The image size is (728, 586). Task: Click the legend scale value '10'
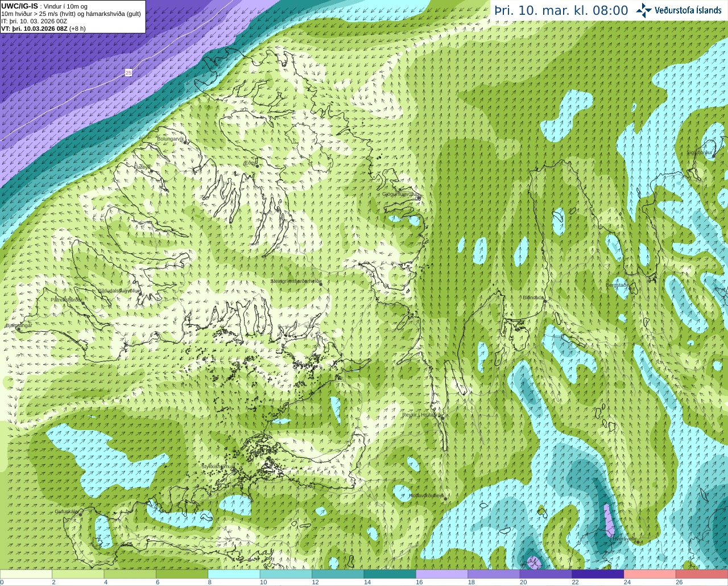(263, 583)
